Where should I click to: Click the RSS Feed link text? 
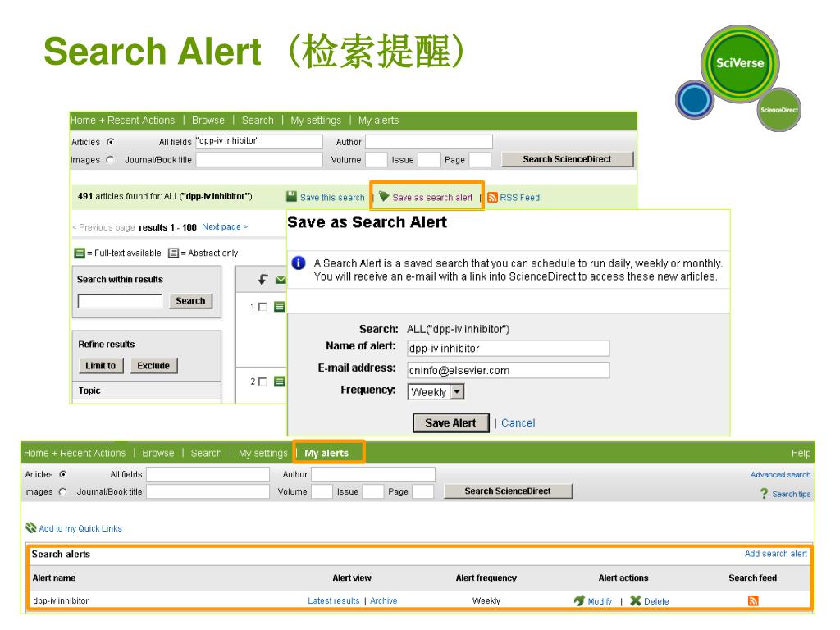[519, 197]
